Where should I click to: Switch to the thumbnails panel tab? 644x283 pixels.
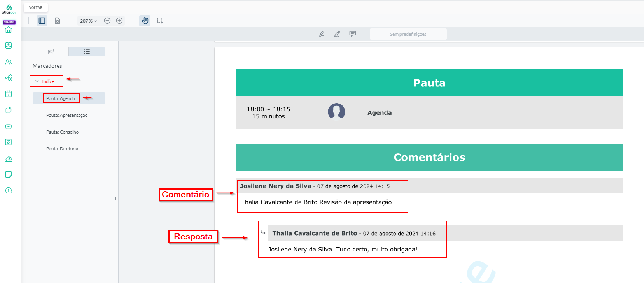[51, 52]
